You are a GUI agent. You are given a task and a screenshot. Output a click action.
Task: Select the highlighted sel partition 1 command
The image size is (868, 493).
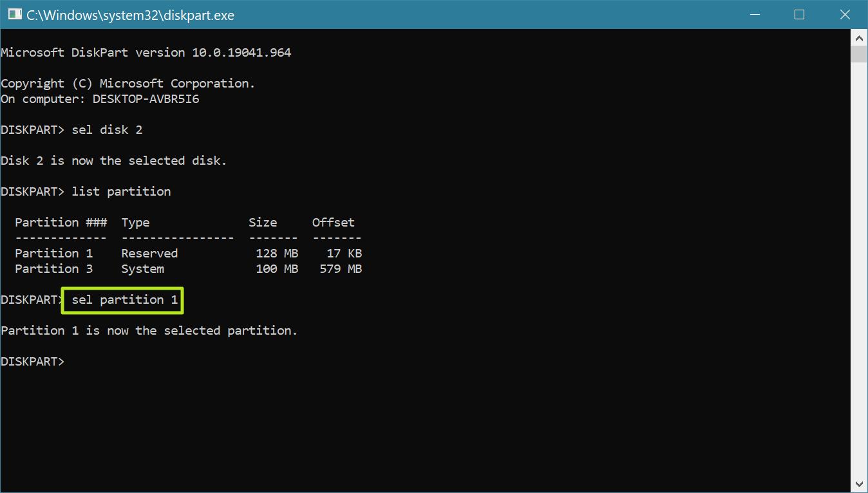click(122, 299)
